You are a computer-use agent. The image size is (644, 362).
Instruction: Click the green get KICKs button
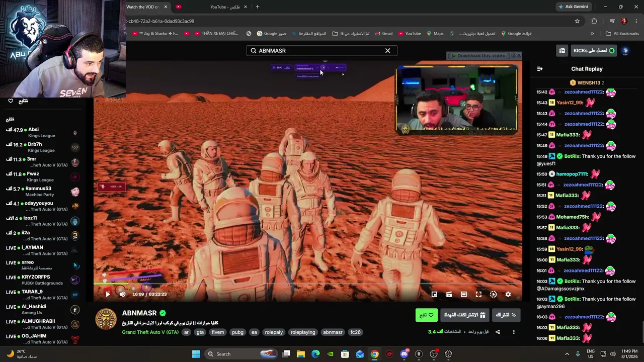pos(594,51)
